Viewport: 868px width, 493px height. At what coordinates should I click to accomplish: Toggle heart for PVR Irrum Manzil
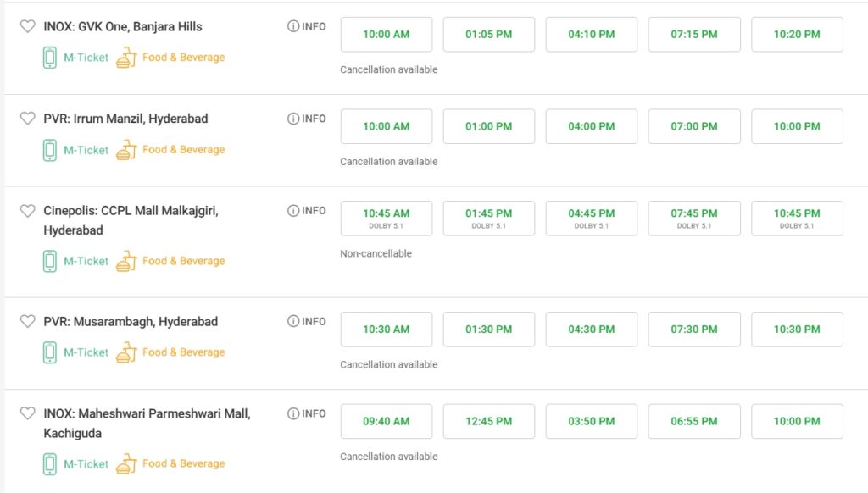point(28,119)
